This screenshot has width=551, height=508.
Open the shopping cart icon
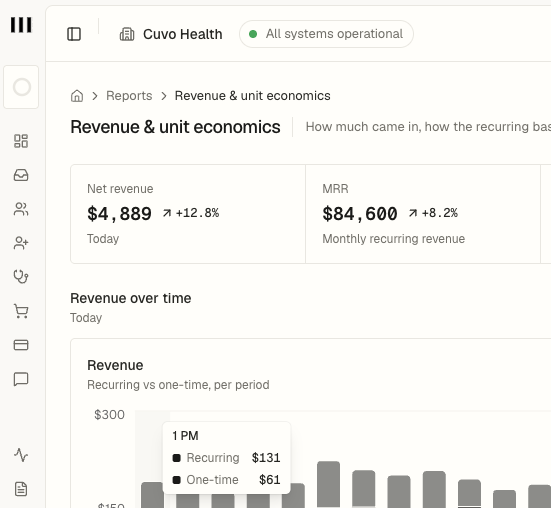pos(21,311)
